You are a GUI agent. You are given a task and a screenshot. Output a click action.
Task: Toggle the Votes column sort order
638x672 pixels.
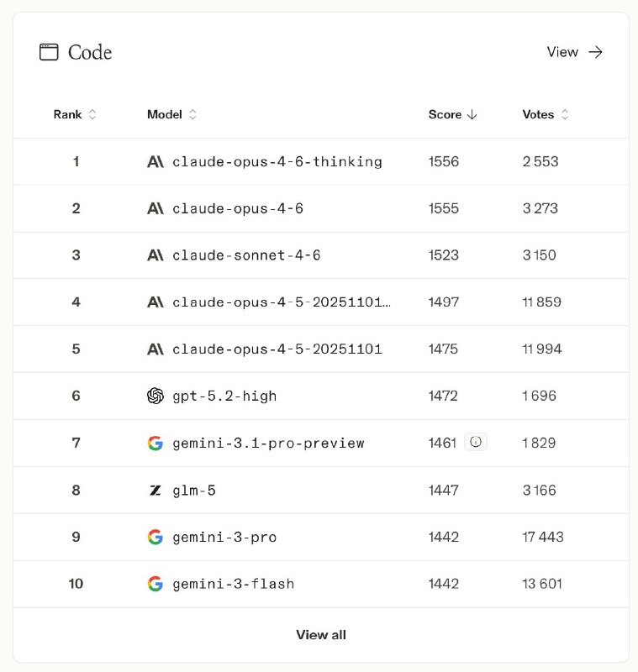[x=567, y=114]
